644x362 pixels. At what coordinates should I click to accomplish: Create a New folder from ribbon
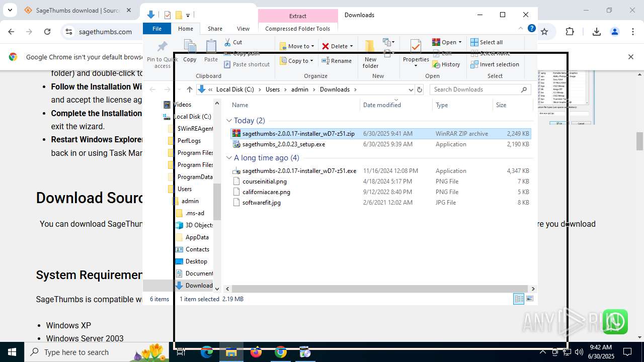tap(370, 54)
